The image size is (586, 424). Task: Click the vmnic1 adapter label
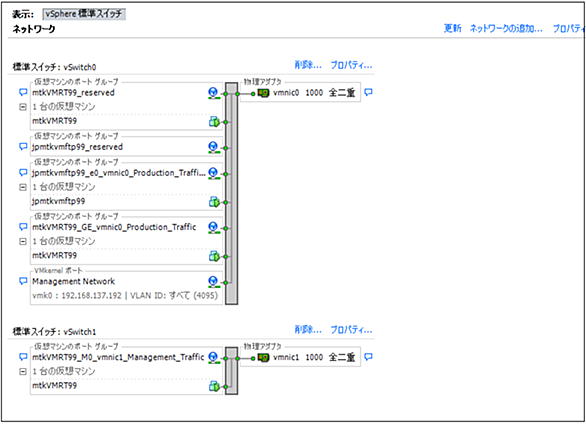pos(286,358)
